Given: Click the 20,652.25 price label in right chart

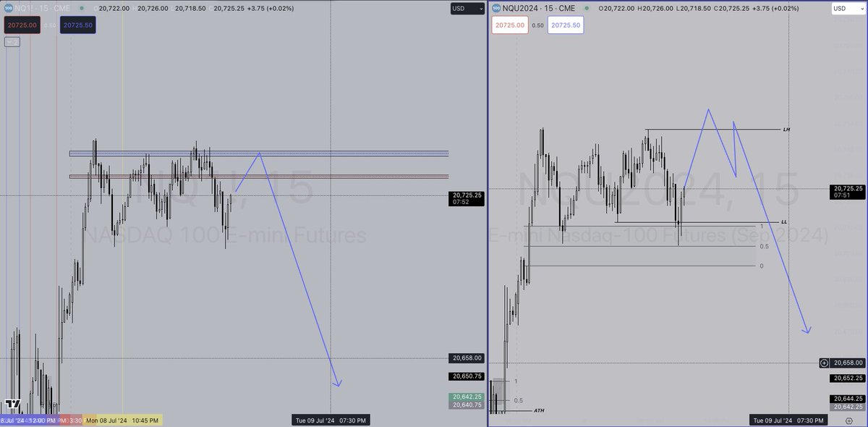Looking at the screenshot, I should pos(846,378).
